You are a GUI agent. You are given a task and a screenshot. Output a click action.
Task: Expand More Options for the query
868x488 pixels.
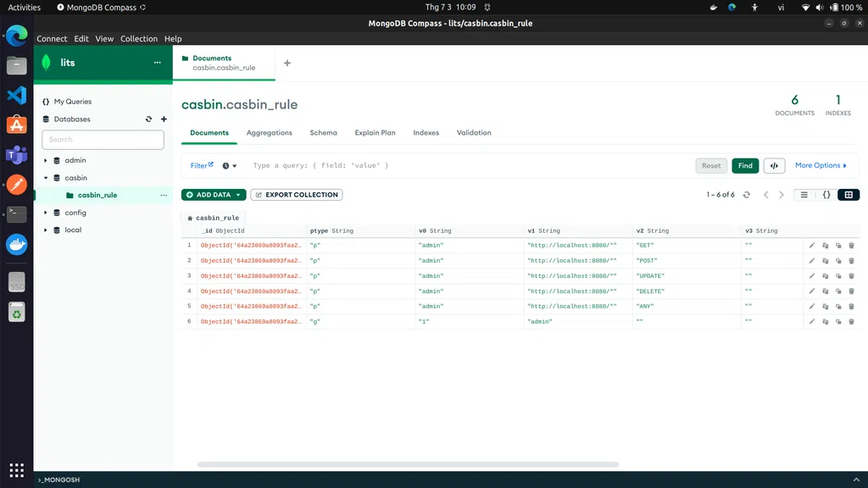point(821,165)
